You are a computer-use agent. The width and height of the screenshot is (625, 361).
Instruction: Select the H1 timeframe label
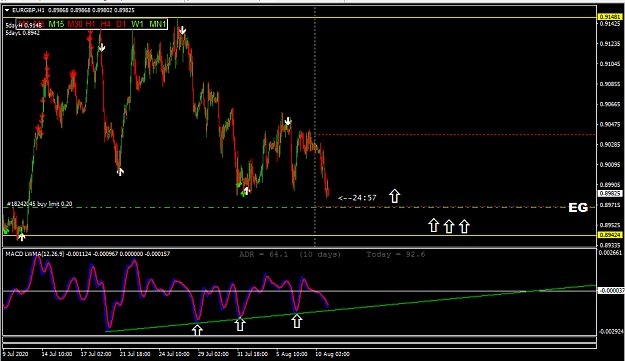pyautogui.click(x=90, y=24)
